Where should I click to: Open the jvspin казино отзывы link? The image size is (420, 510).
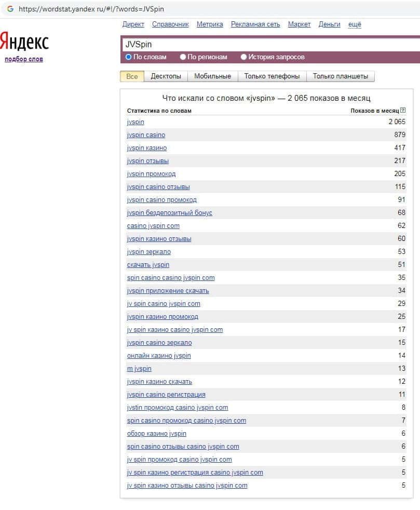(159, 239)
